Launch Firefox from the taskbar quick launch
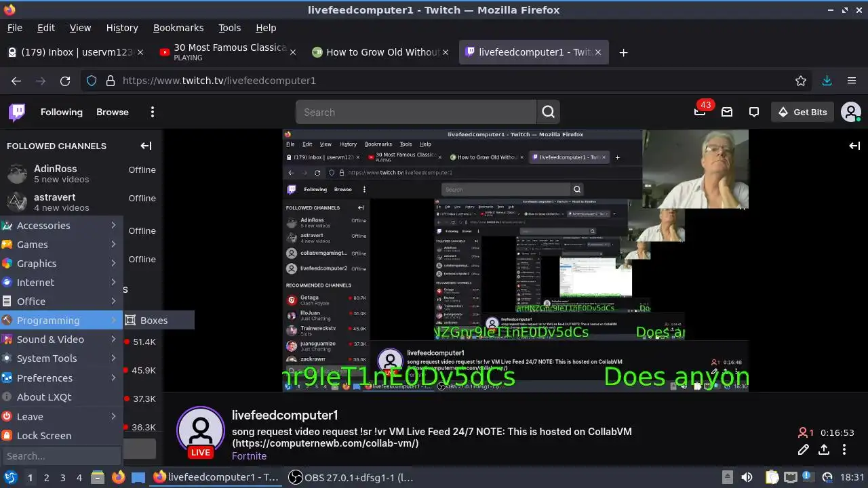 118,477
